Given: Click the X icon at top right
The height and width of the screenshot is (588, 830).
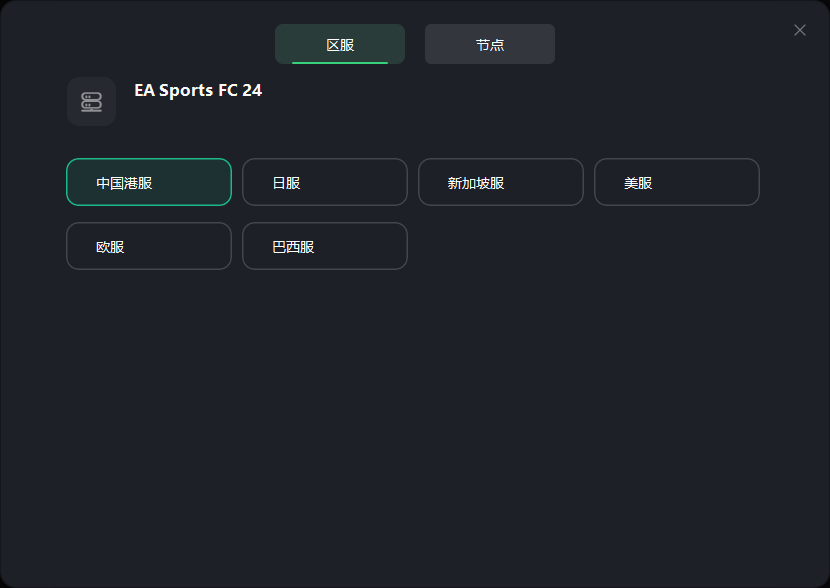Looking at the screenshot, I should pos(800,30).
